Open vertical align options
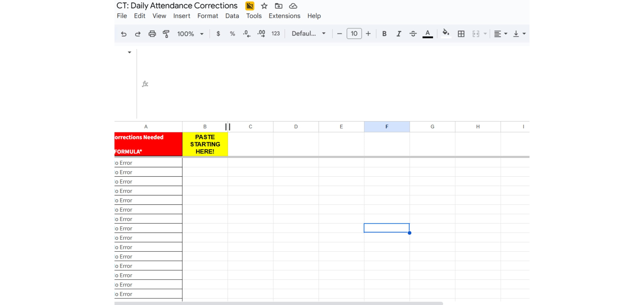 click(519, 34)
